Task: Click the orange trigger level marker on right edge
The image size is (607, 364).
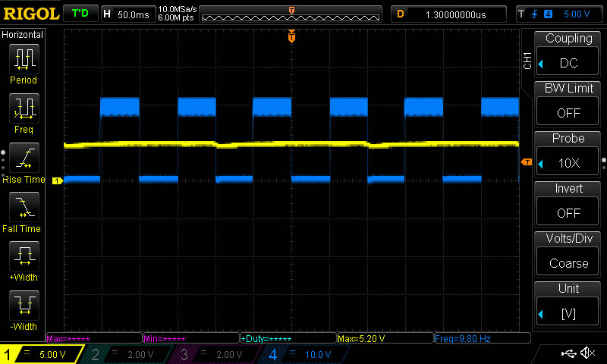Action: tap(526, 162)
